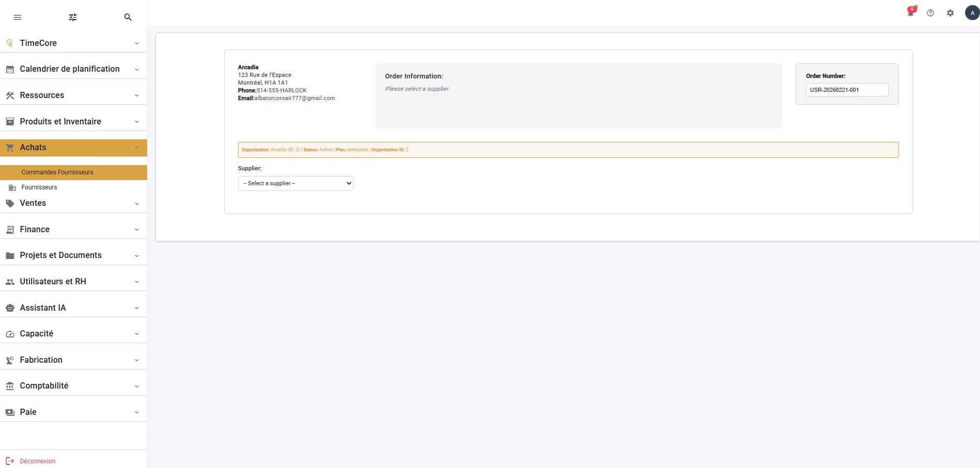Expand Ressources section chevron
This screenshot has height=468, width=980.
pyautogui.click(x=137, y=95)
